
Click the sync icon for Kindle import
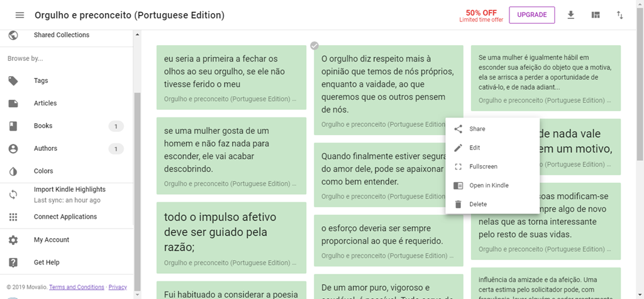coord(13,194)
